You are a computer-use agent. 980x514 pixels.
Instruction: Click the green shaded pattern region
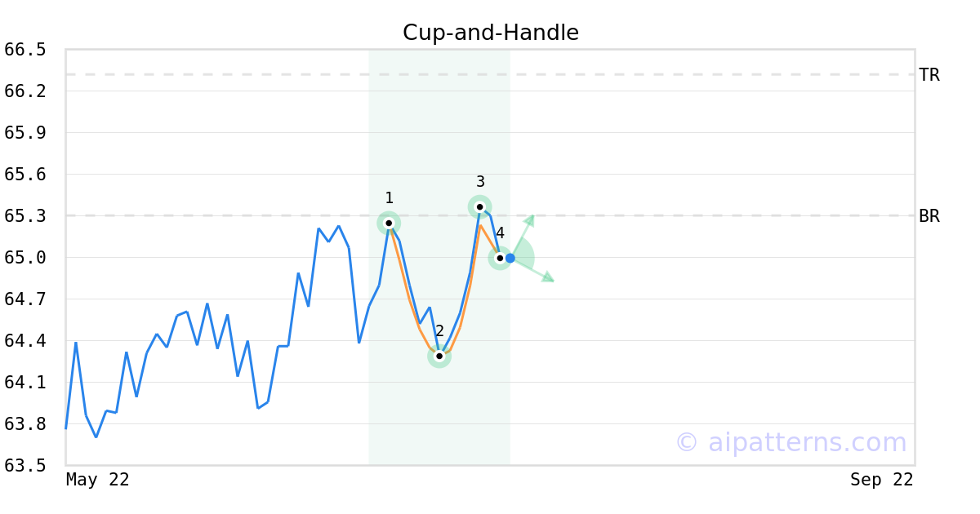pyautogui.click(x=439, y=122)
